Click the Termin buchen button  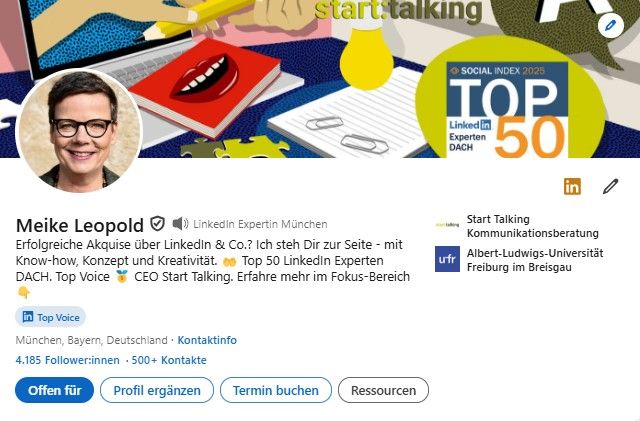(276, 390)
